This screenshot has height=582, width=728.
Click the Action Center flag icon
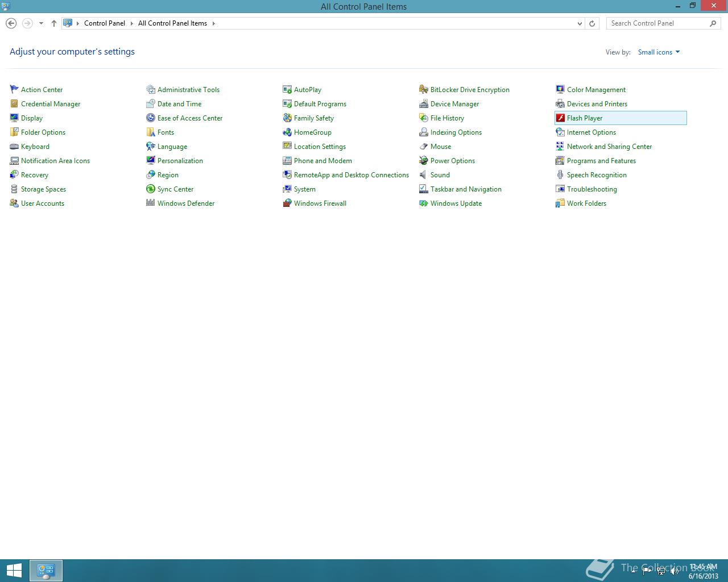pyautogui.click(x=14, y=89)
